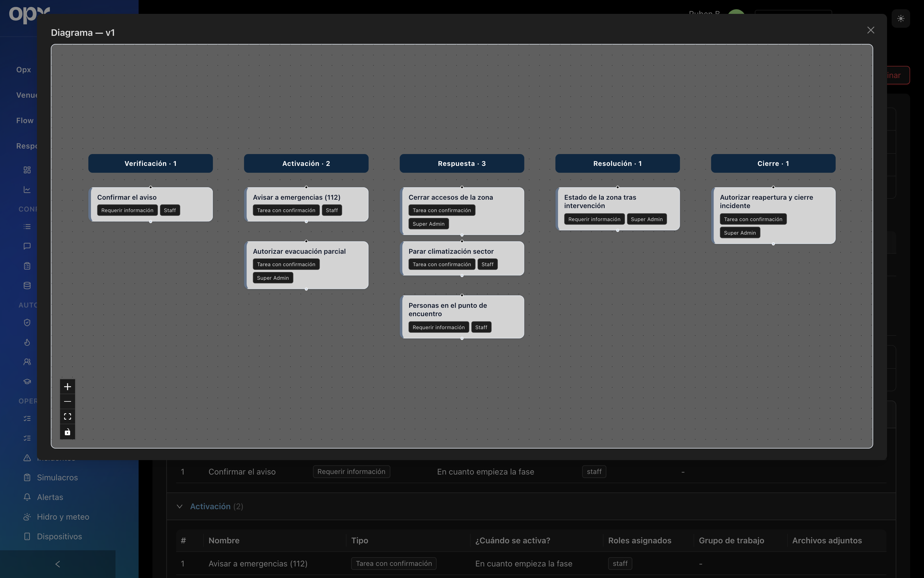Open Hidro y meteo section
The height and width of the screenshot is (578, 924).
(63, 517)
